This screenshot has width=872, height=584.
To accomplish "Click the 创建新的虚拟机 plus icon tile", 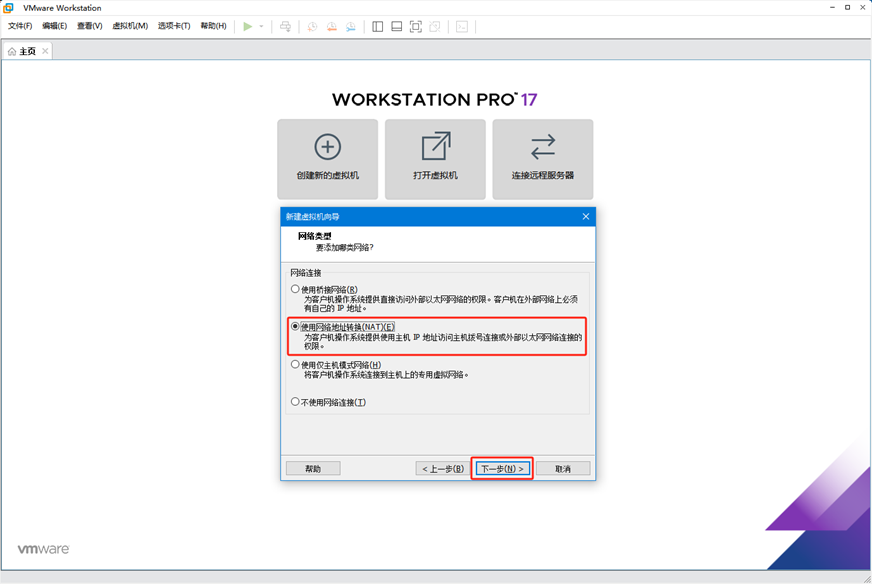I will click(x=328, y=159).
